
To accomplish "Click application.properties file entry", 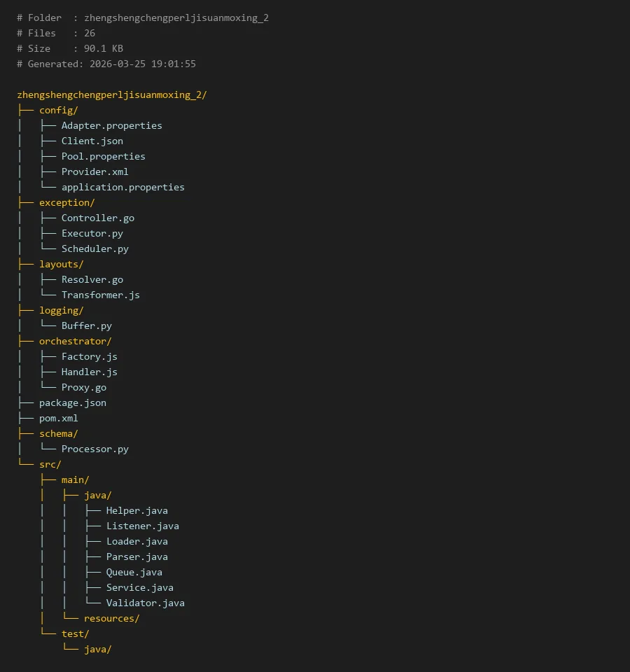I will 122,187.
